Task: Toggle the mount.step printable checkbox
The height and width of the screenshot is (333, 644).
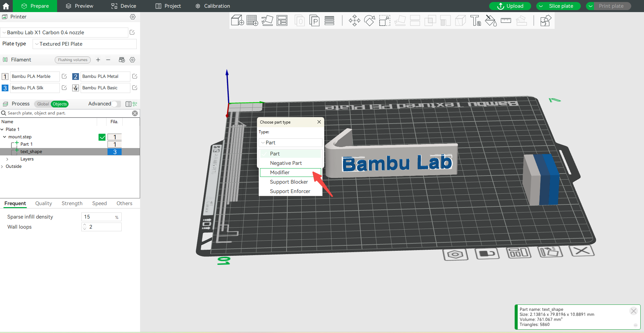Action: [102, 137]
